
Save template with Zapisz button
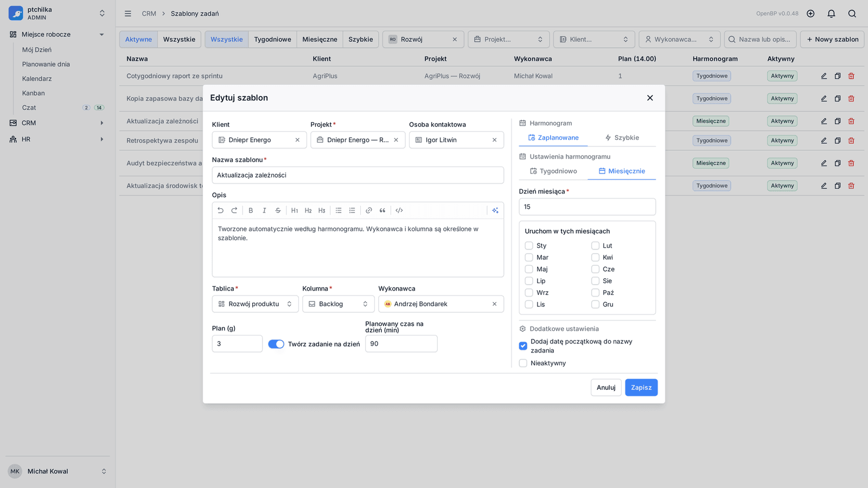click(641, 388)
